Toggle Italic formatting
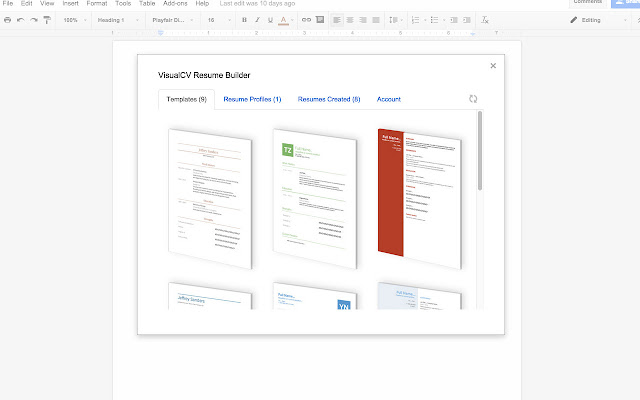The width and height of the screenshot is (640, 400). click(x=257, y=20)
